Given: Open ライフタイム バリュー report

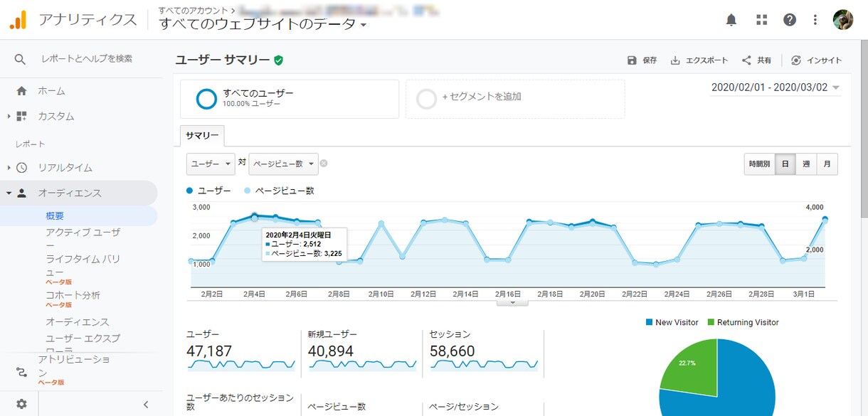Looking at the screenshot, I should pos(83,265).
